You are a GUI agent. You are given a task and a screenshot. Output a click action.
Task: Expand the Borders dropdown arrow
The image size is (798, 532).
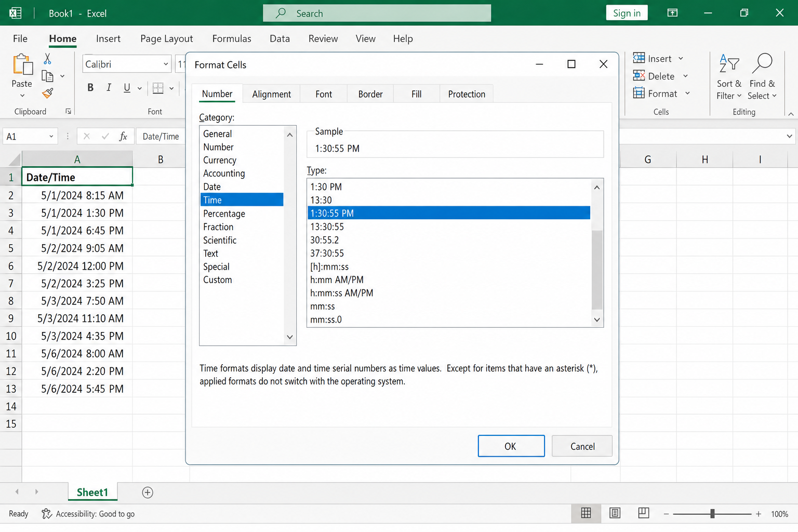coord(171,88)
